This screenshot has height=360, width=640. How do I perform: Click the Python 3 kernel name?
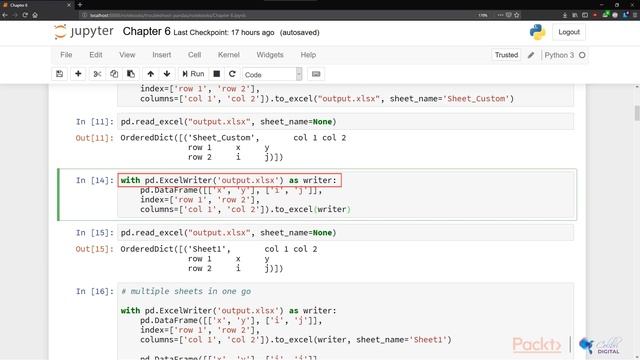559,55
